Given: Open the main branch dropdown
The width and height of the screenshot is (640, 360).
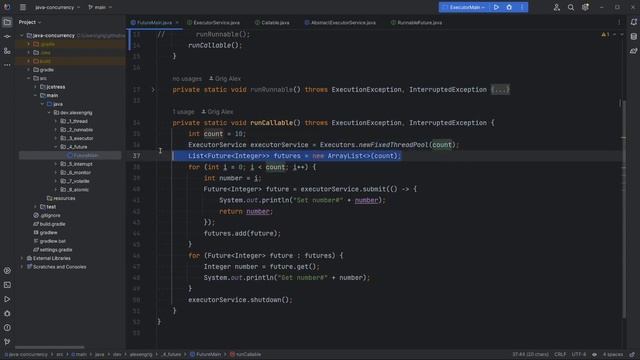Looking at the screenshot, I should click(100, 7).
